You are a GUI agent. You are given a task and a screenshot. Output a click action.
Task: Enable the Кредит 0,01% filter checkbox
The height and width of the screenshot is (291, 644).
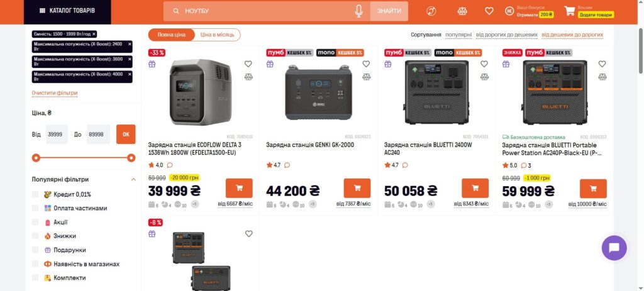[x=35, y=195]
